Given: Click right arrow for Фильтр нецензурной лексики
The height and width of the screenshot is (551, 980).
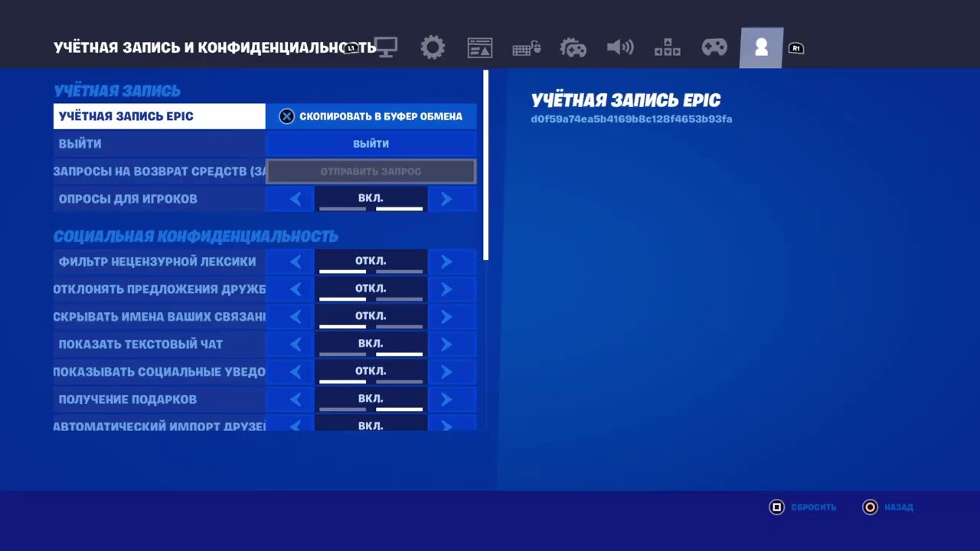Looking at the screenshot, I should (446, 262).
